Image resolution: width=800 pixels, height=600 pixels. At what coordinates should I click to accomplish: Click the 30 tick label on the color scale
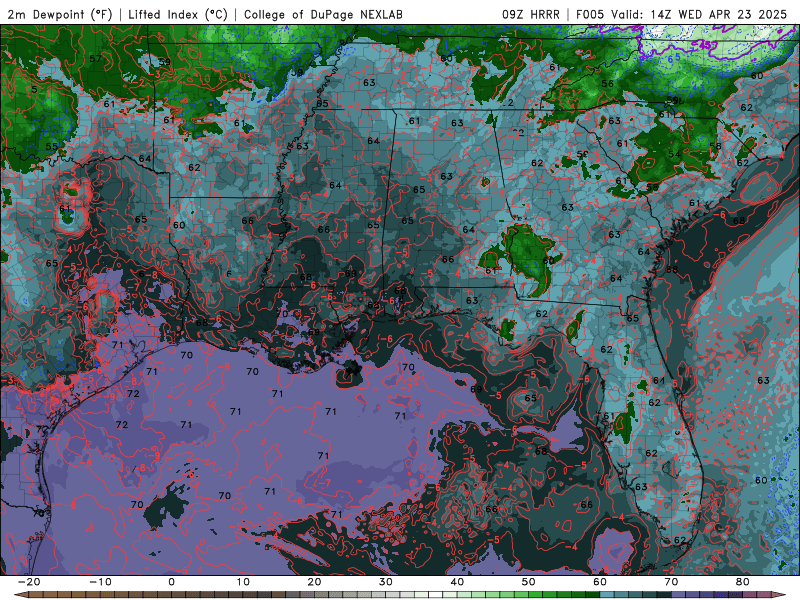click(x=386, y=582)
